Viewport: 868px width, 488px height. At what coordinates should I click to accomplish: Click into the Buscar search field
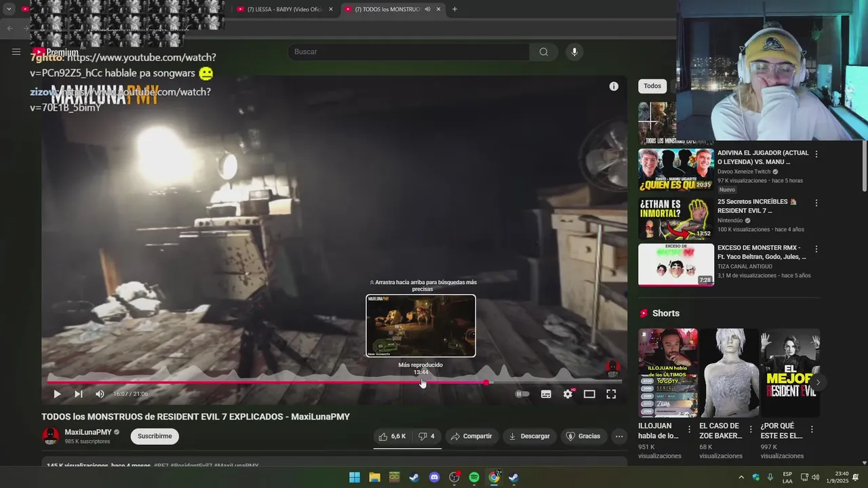(409, 52)
